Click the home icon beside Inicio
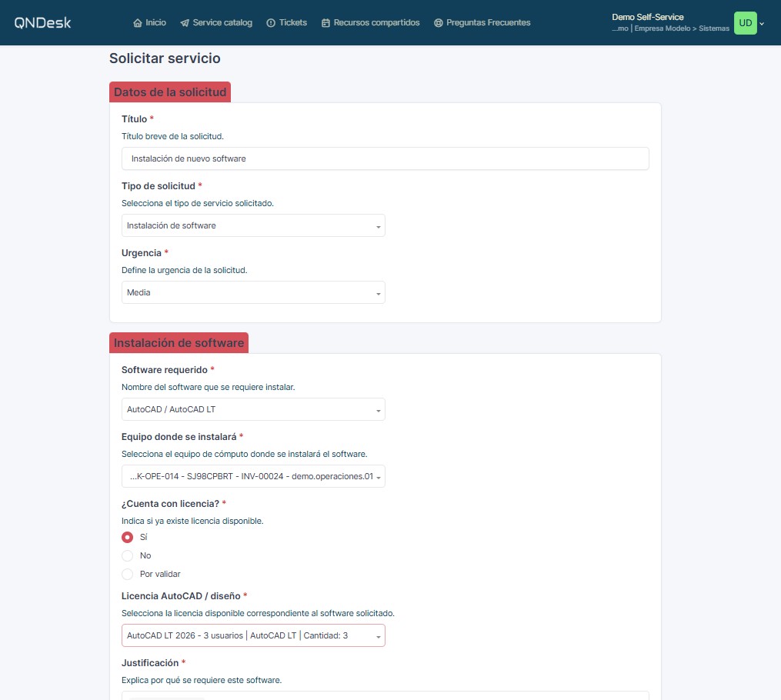Screen dimensions: 781x700 (x=138, y=23)
